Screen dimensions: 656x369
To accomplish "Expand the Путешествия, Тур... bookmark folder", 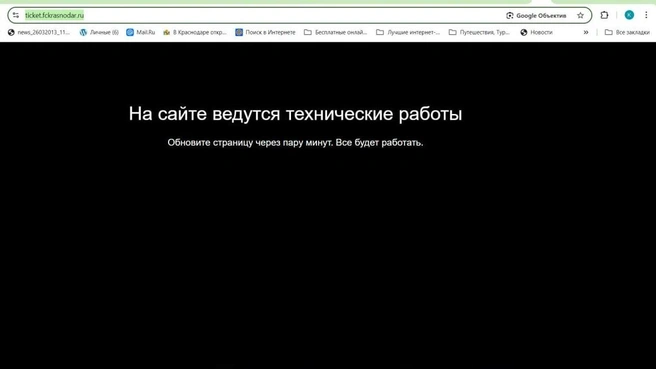I will (x=479, y=32).
